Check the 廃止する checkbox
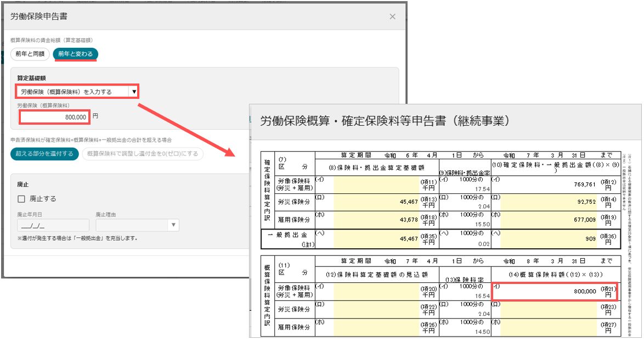This screenshot has width=644, height=340. 21,199
